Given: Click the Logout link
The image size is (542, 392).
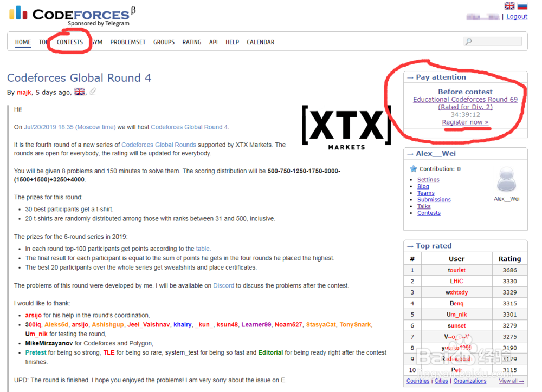Looking at the screenshot, I should (x=517, y=17).
